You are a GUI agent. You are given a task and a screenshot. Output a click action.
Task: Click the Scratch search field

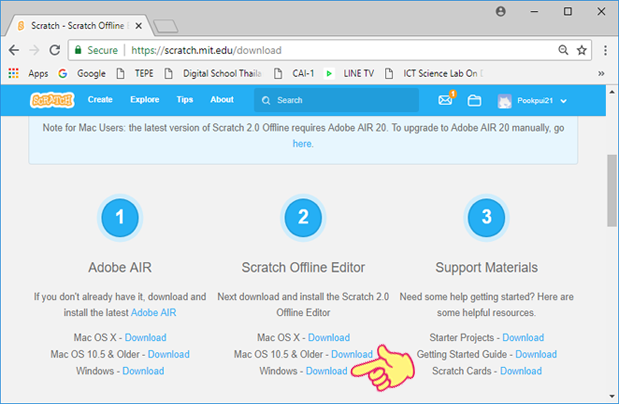pos(336,100)
